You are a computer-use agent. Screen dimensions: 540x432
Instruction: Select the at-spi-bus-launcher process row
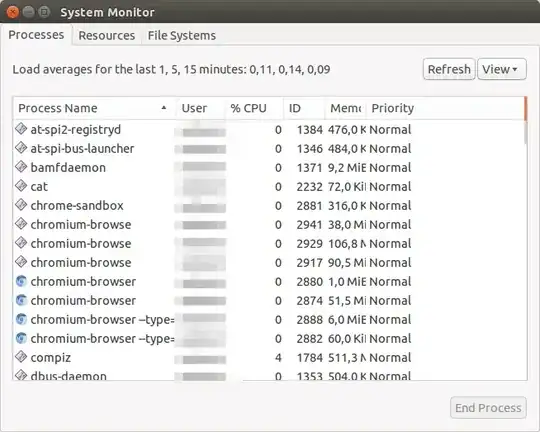269,148
